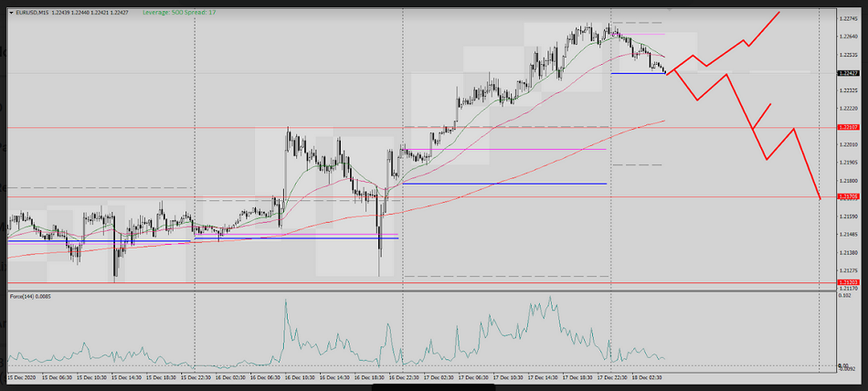Click the red 1.22107 price level tag
The height and width of the screenshot is (391, 868).
click(x=849, y=128)
